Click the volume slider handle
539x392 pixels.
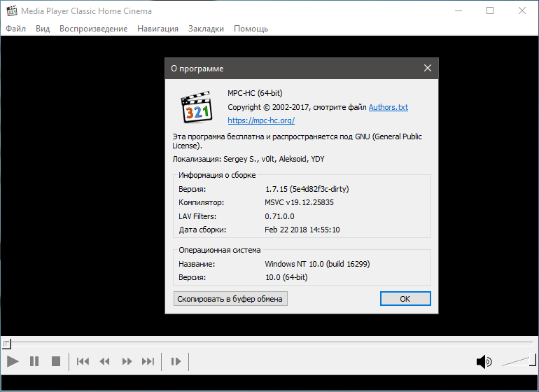(533, 360)
